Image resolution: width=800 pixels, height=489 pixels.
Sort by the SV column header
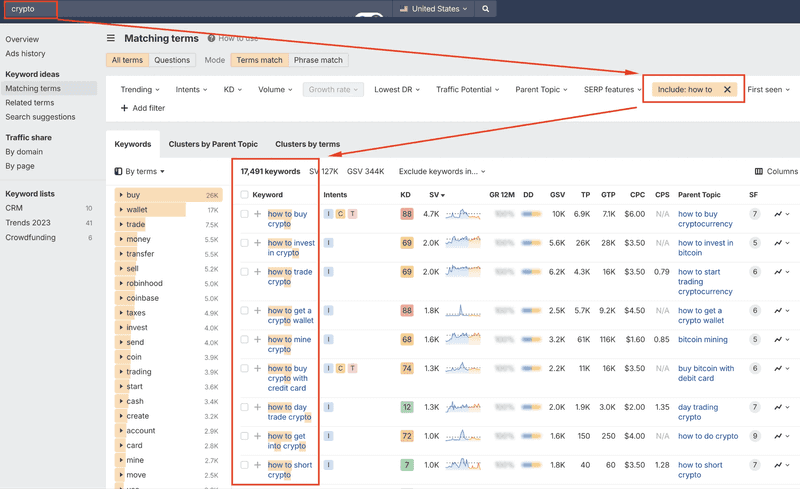(437, 194)
